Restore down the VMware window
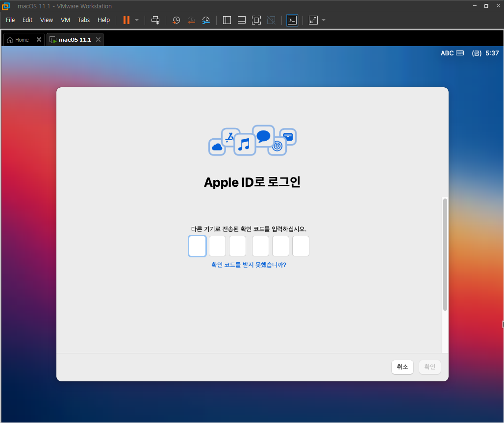 pos(486,6)
